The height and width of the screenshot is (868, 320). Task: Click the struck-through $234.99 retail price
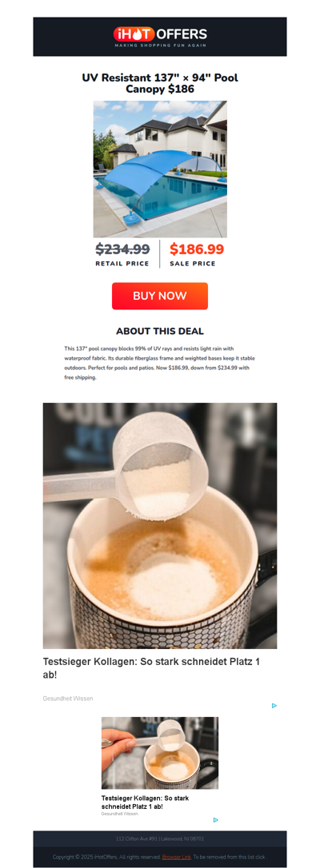122,249
